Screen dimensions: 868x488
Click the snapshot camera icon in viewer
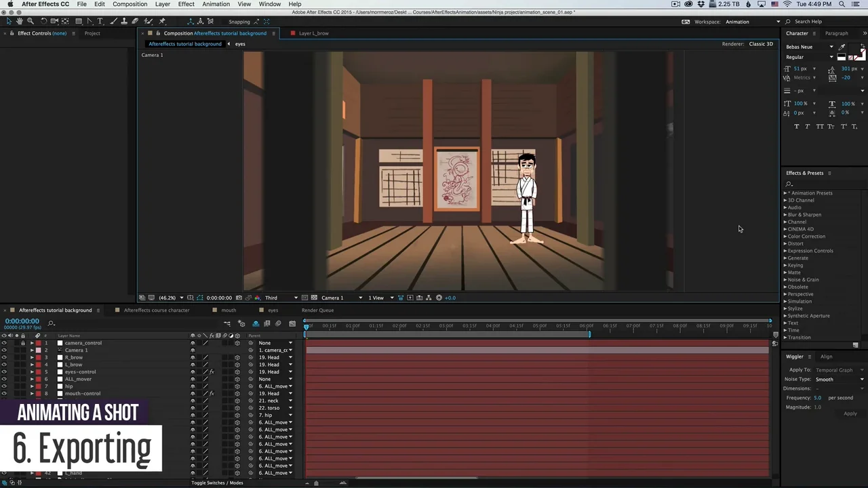coord(239,298)
